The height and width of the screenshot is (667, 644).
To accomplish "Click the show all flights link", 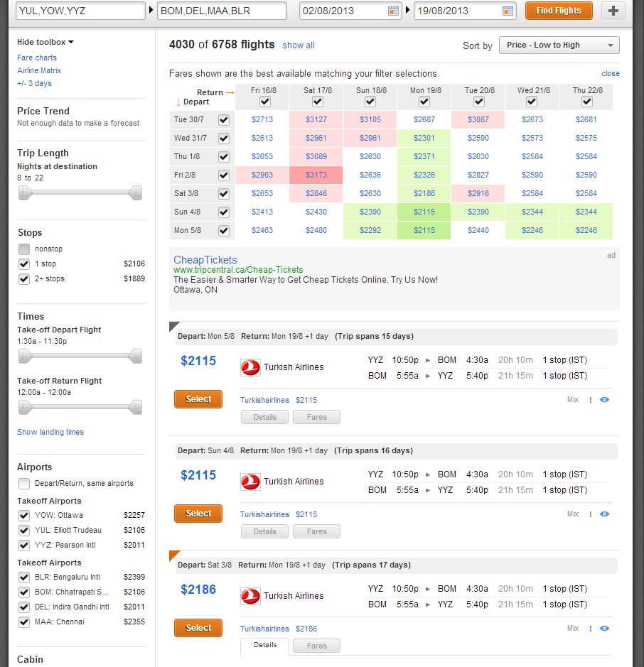I will click(298, 45).
